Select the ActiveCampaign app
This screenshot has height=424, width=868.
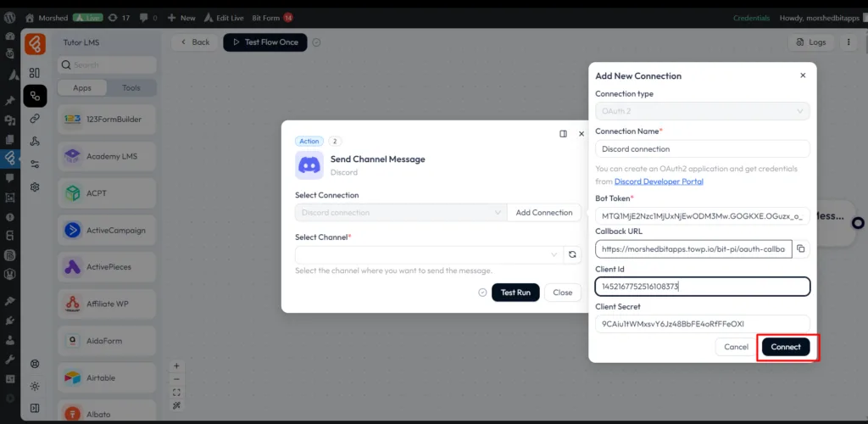click(x=107, y=230)
